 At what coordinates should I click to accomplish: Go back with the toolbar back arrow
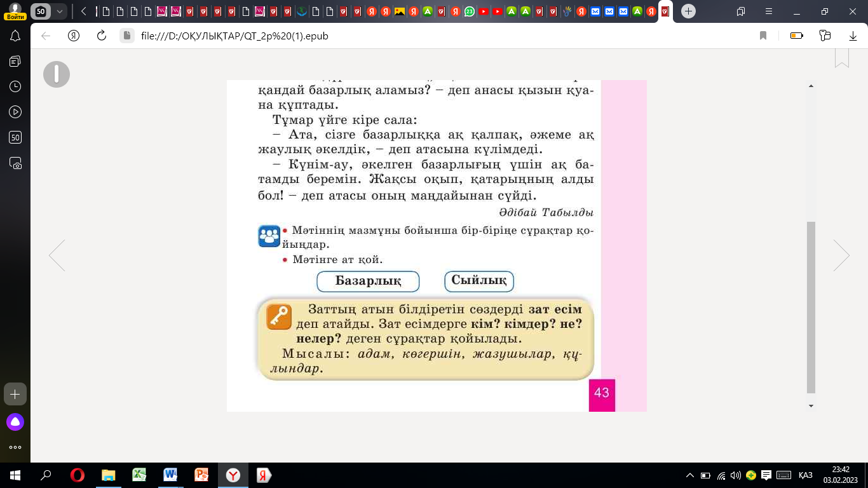[46, 36]
